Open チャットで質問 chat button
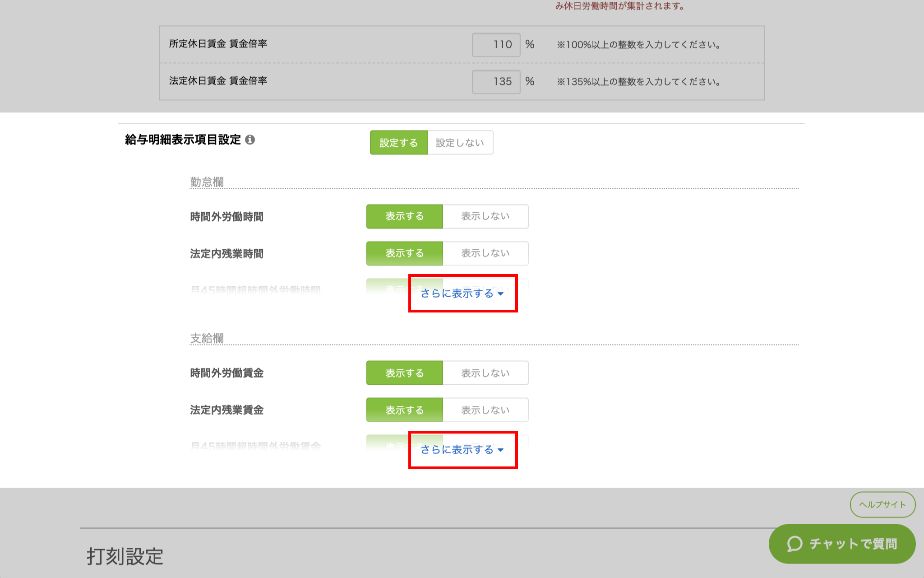Viewport: 924px width, 578px height. (853, 544)
